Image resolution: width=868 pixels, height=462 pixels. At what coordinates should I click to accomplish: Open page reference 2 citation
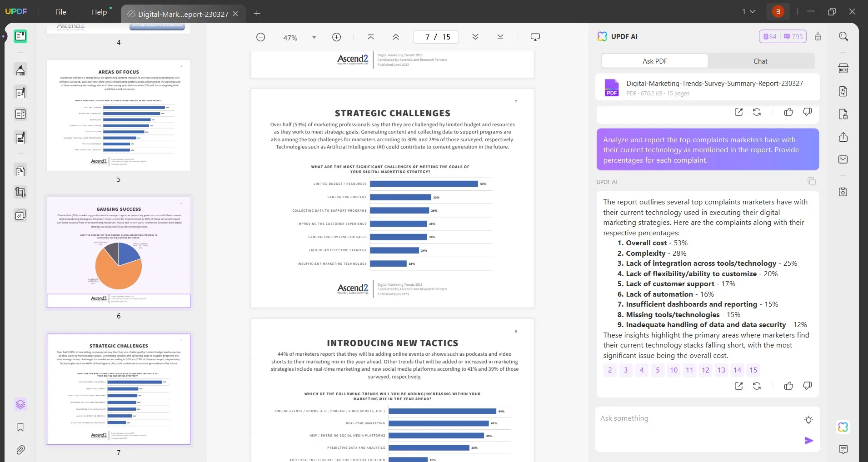click(x=610, y=370)
